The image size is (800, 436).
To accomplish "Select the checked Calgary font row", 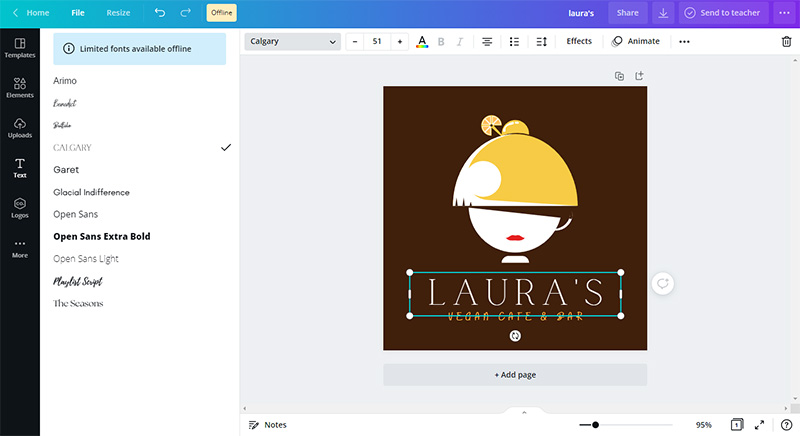I will (x=142, y=147).
